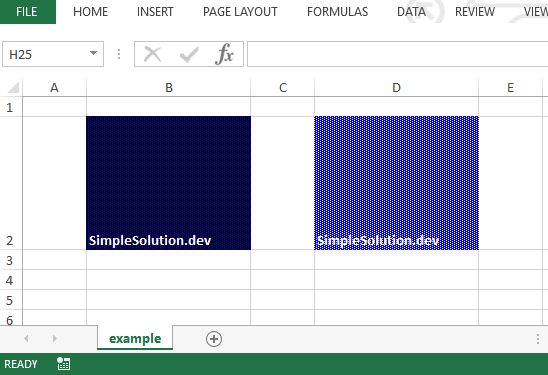
Task: Open the Name Box dropdown arrow
Action: [x=93, y=53]
